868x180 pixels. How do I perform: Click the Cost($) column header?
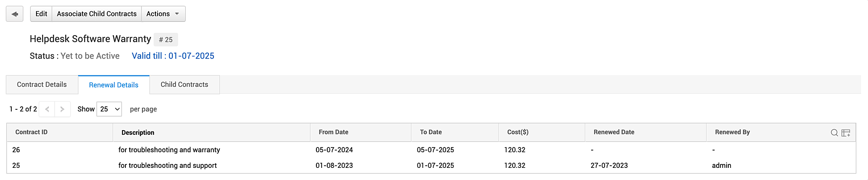pyautogui.click(x=518, y=132)
